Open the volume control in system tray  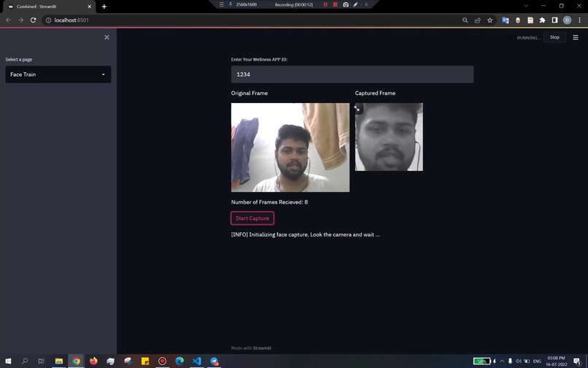[518, 361]
